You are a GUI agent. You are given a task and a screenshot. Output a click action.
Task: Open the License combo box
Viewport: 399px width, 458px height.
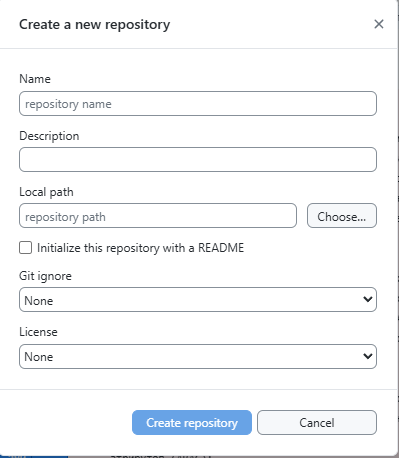[198, 356]
